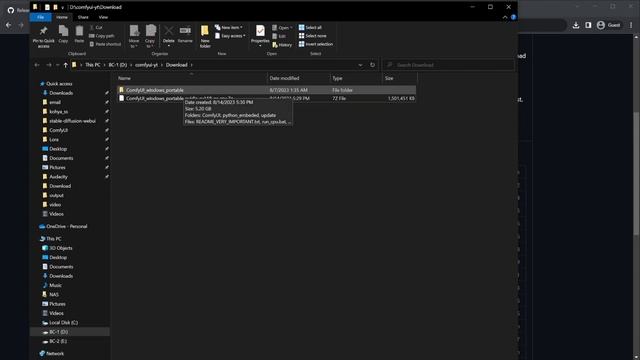Switch to the View ribbon tab

[103, 17]
